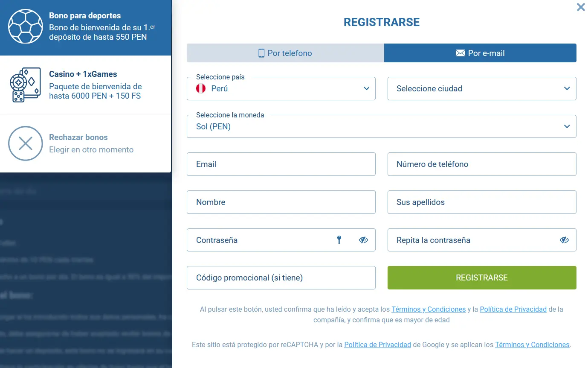Click the Email input field

pyautogui.click(x=281, y=164)
